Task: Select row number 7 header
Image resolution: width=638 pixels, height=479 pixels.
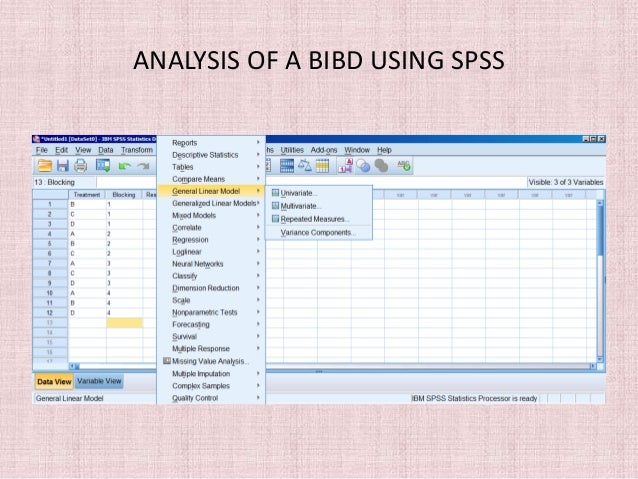Action: coord(50,263)
